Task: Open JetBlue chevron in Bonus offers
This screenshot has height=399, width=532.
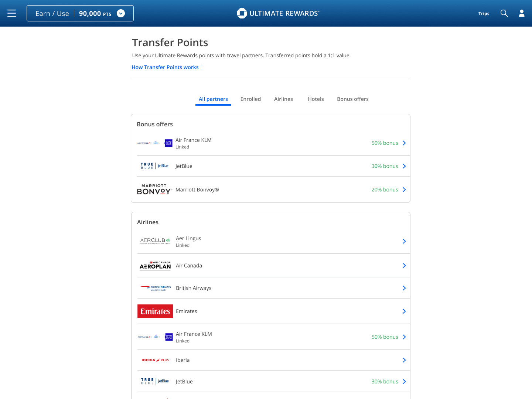Action: (x=404, y=166)
